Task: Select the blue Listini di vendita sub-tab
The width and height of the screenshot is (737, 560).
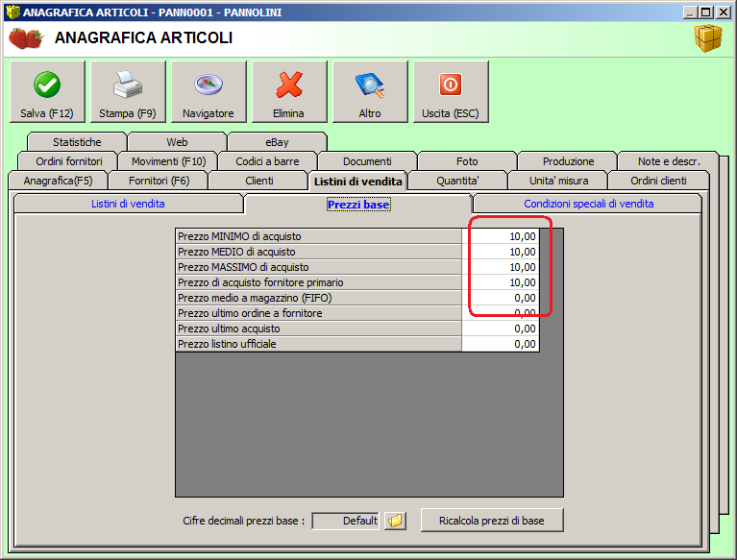Action: click(128, 204)
